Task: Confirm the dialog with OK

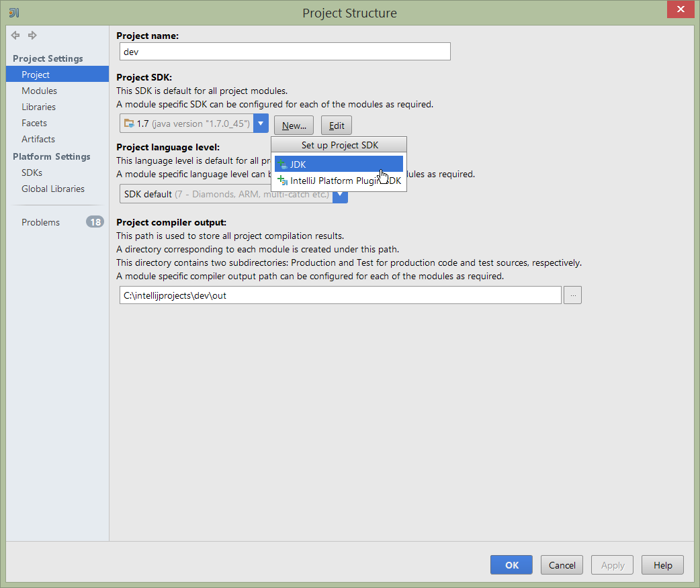Action: [511, 565]
